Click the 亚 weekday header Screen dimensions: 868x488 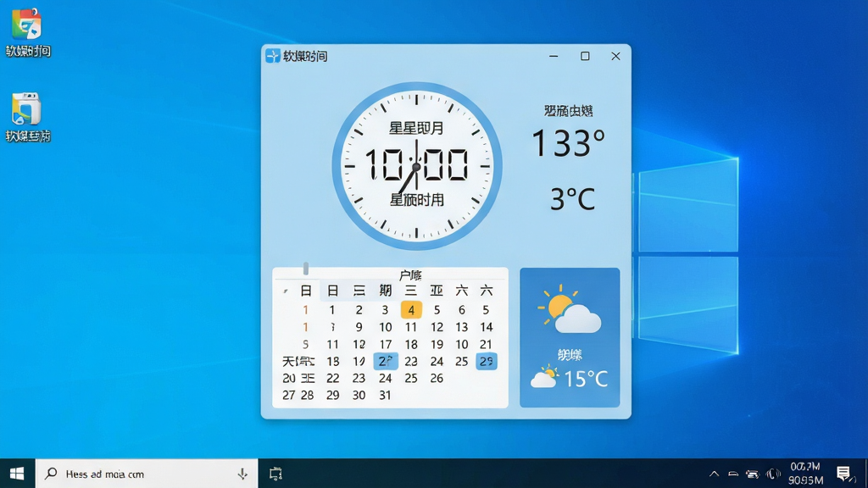pos(437,291)
